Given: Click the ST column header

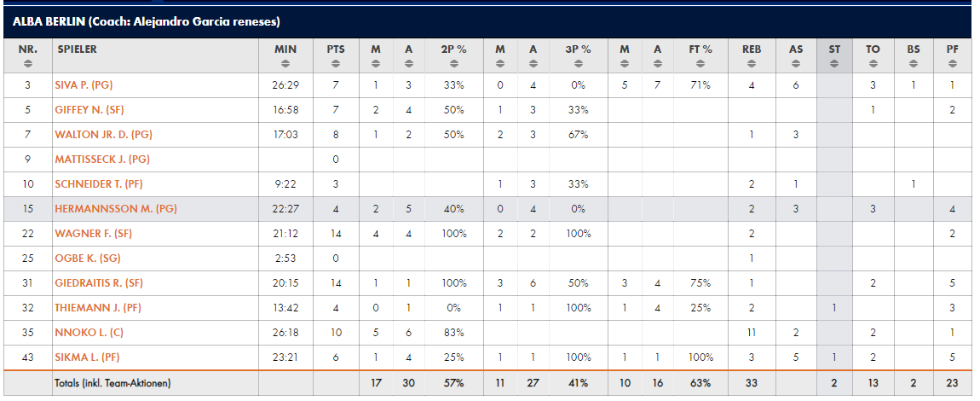Looking at the screenshot, I should (834, 55).
